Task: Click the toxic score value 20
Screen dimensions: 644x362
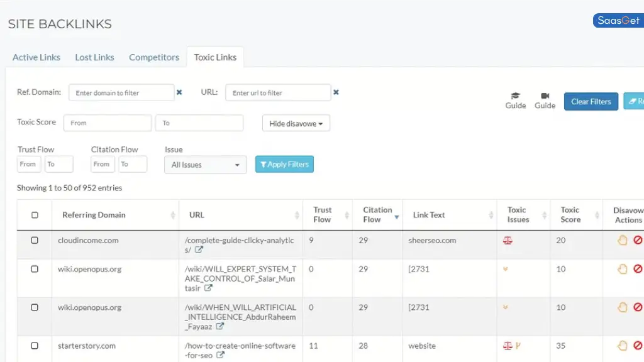Action: click(x=560, y=241)
